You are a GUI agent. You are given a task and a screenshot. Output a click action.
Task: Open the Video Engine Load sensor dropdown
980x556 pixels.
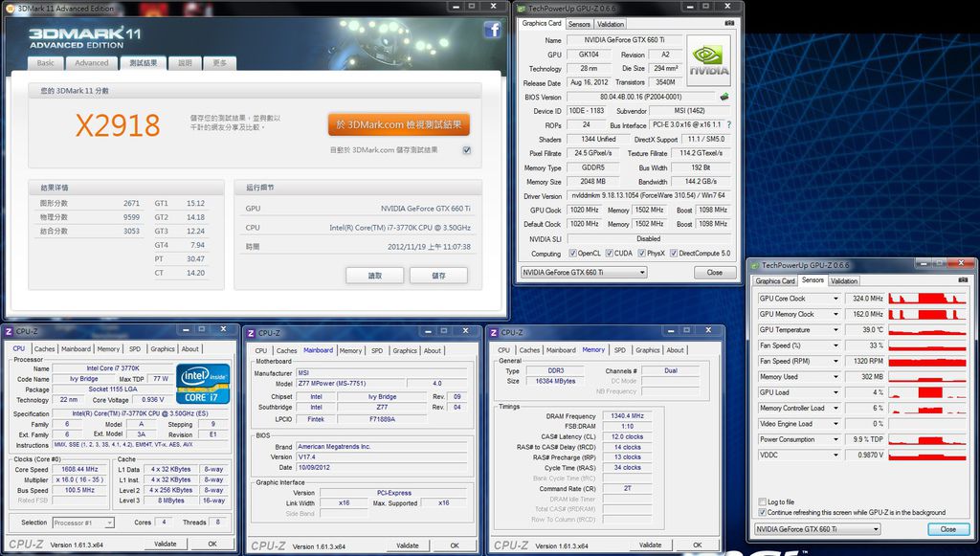pos(835,424)
